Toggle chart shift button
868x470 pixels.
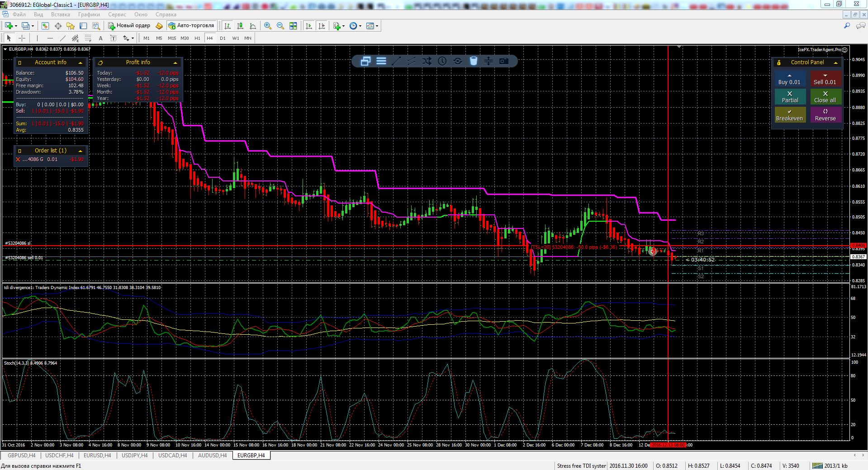pos(322,26)
